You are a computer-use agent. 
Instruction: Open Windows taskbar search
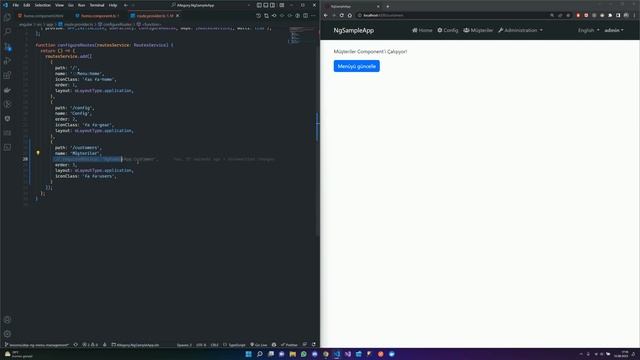[260, 354]
